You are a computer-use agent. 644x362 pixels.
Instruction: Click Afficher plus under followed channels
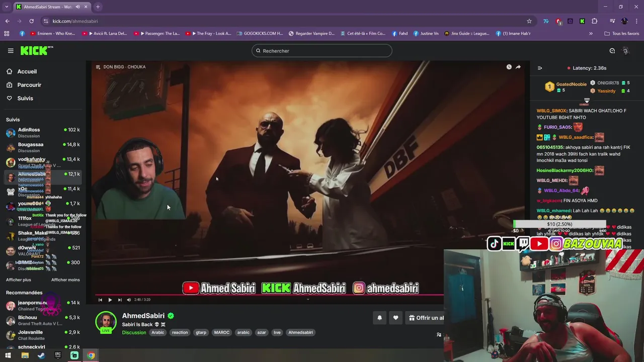pyautogui.click(x=19, y=280)
